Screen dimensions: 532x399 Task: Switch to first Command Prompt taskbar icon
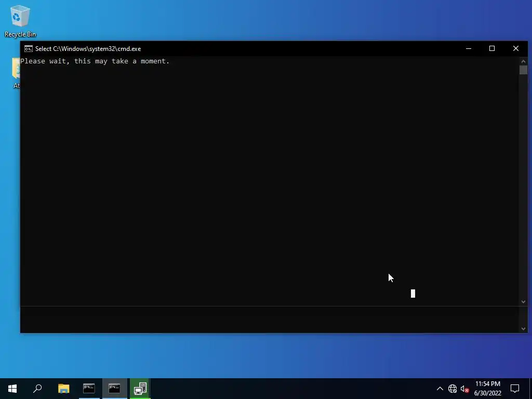coord(89,389)
